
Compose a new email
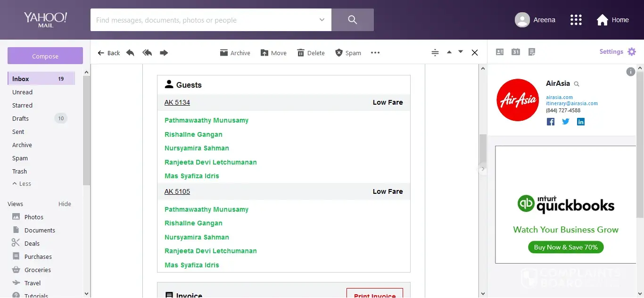pos(45,56)
